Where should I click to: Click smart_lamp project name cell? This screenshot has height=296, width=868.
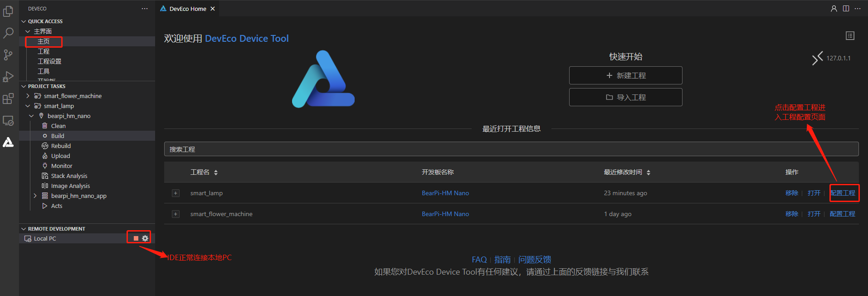[206, 193]
